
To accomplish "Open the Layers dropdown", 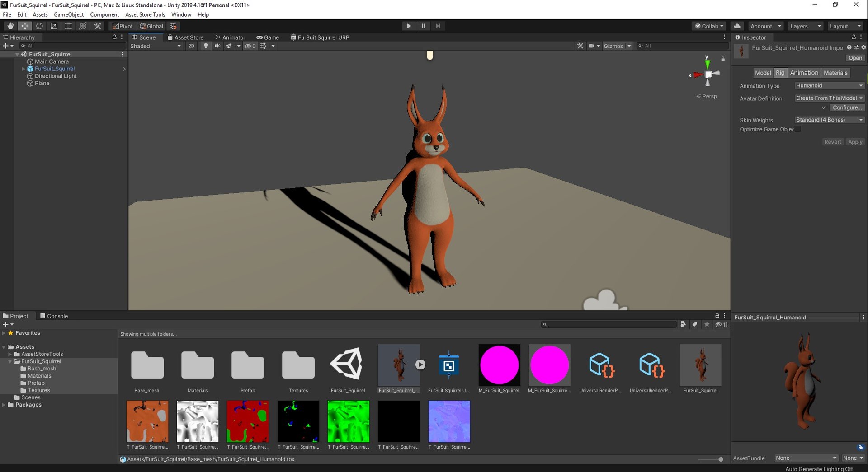I will click(805, 26).
